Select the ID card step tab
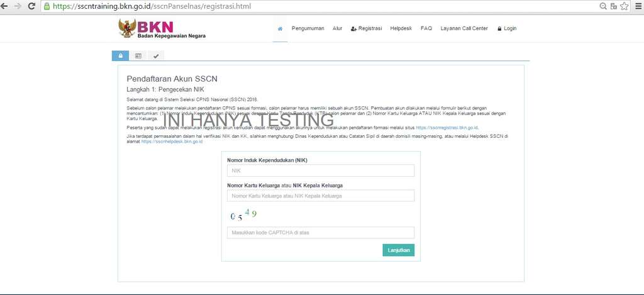 [138, 56]
